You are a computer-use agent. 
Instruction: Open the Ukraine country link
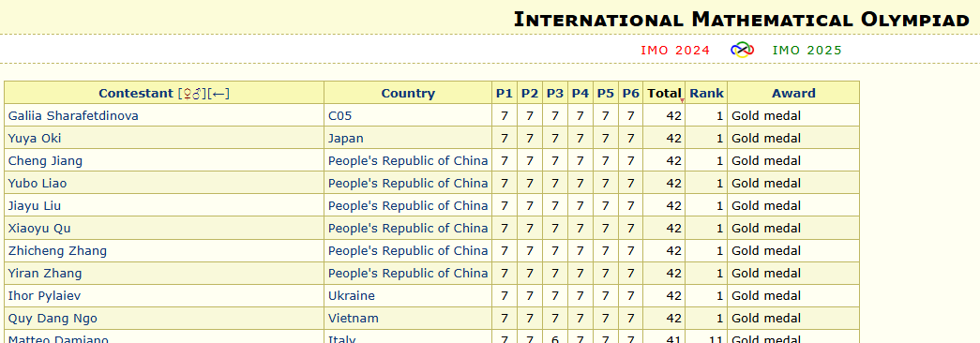(x=352, y=295)
